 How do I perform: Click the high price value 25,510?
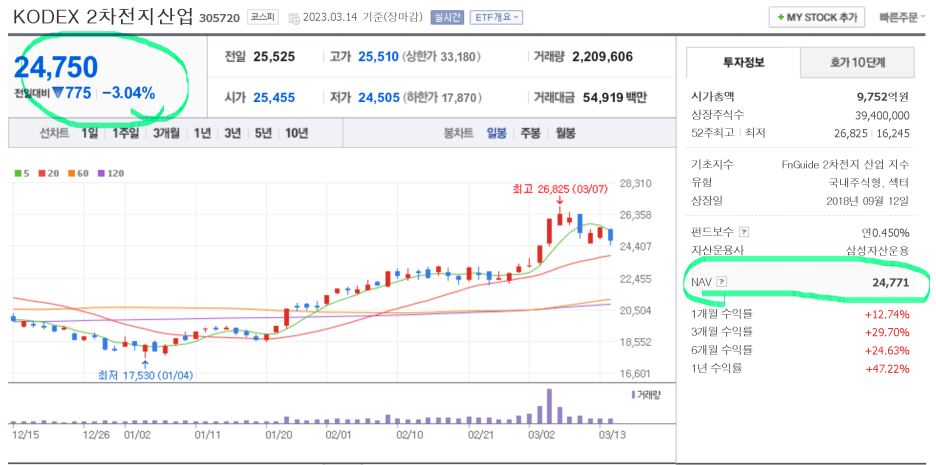click(x=378, y=57)
